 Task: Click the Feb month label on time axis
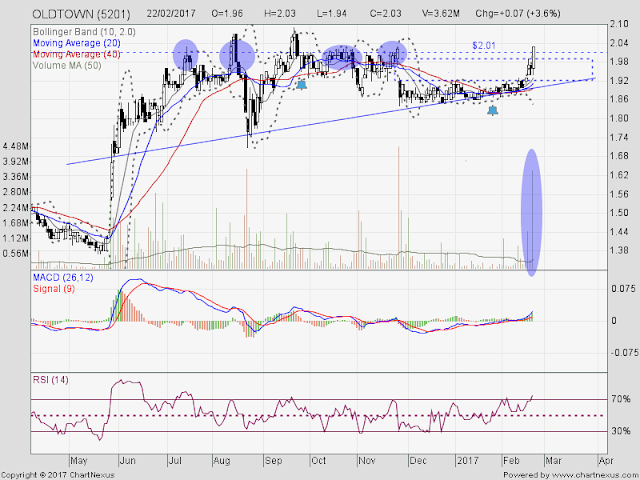tap(511, 461)
